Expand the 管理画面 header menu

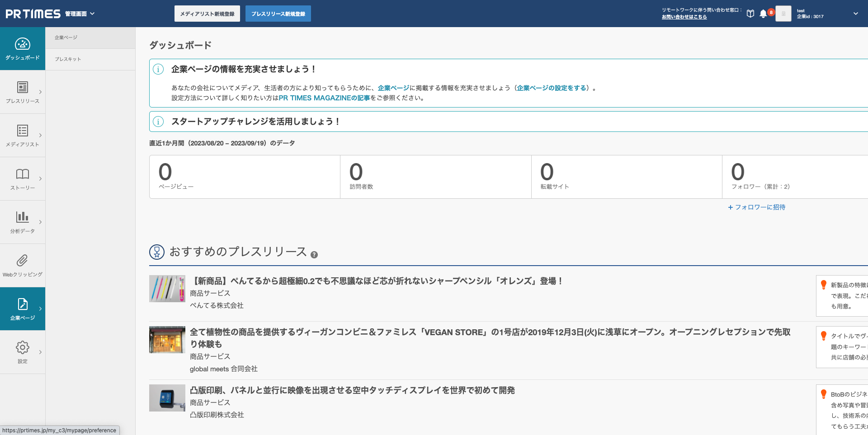point(80,14)
